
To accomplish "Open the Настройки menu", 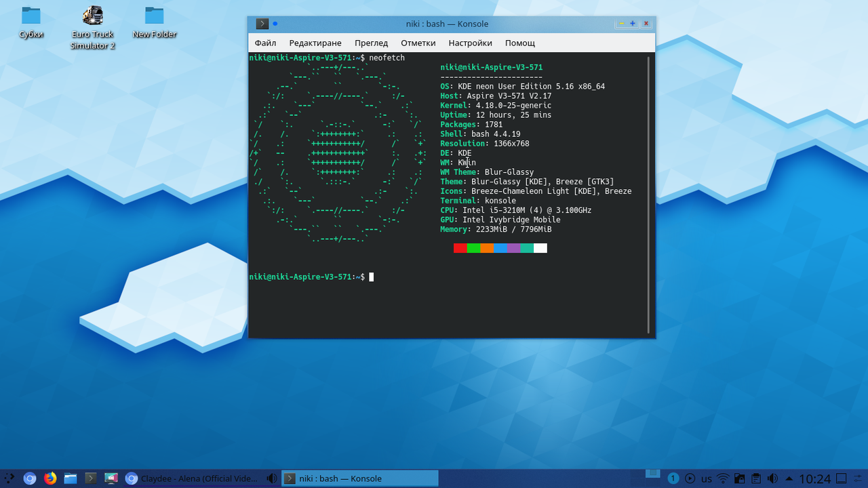I will tap(470, 43).
